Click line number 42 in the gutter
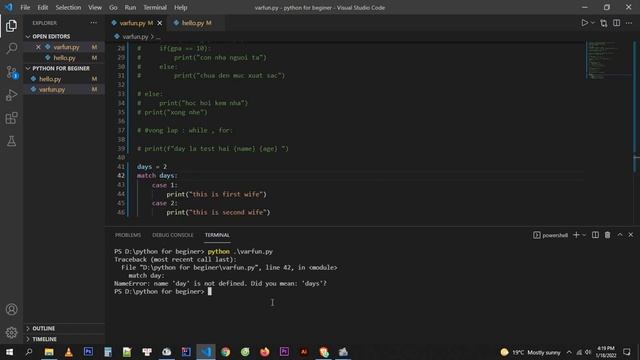Screen dimensions: 640x360 (x=121, y=176)
